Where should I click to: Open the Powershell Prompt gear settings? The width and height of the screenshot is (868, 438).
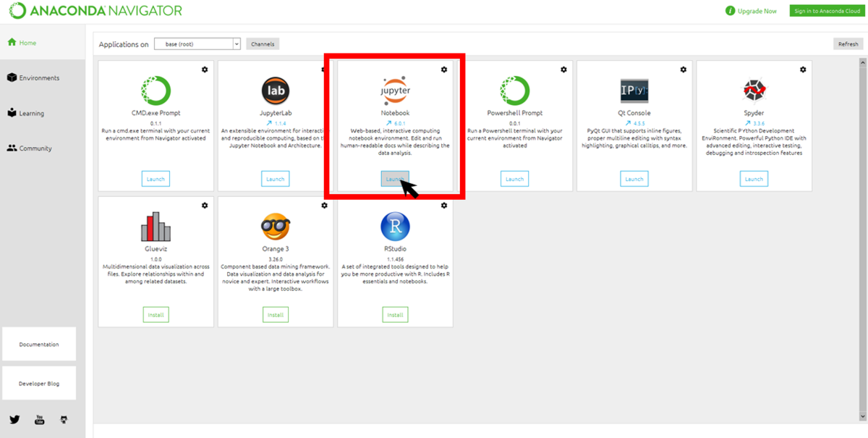pyautogui.click(x=563, y=70)
